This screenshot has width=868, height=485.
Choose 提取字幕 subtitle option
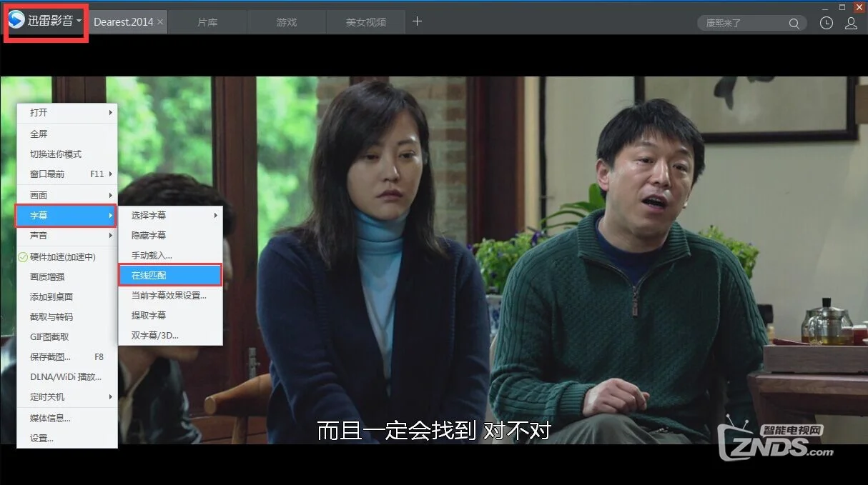(170, 315)
